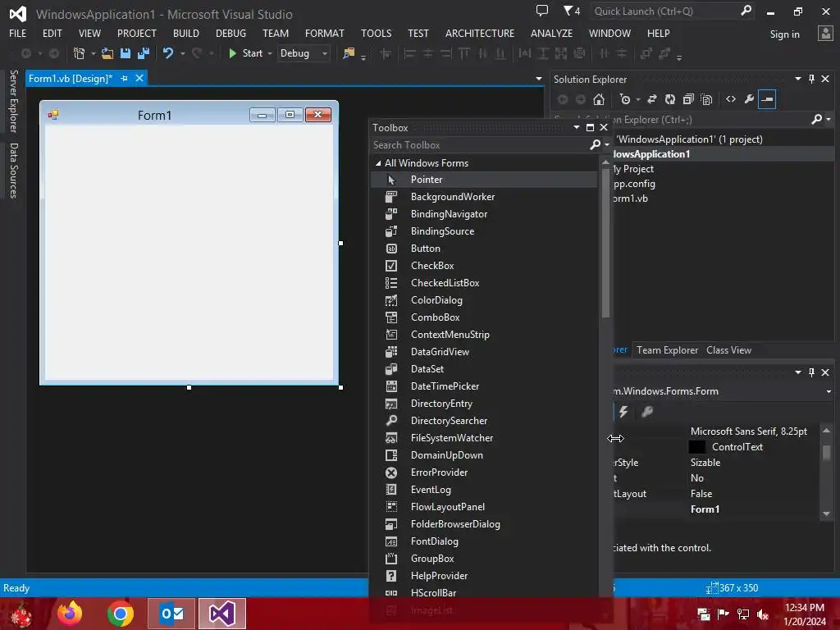This screenshot has height=630, width=840.
Task: Open Properties with the wrench icon in Solution Explorer
Action: coord(750,99)
